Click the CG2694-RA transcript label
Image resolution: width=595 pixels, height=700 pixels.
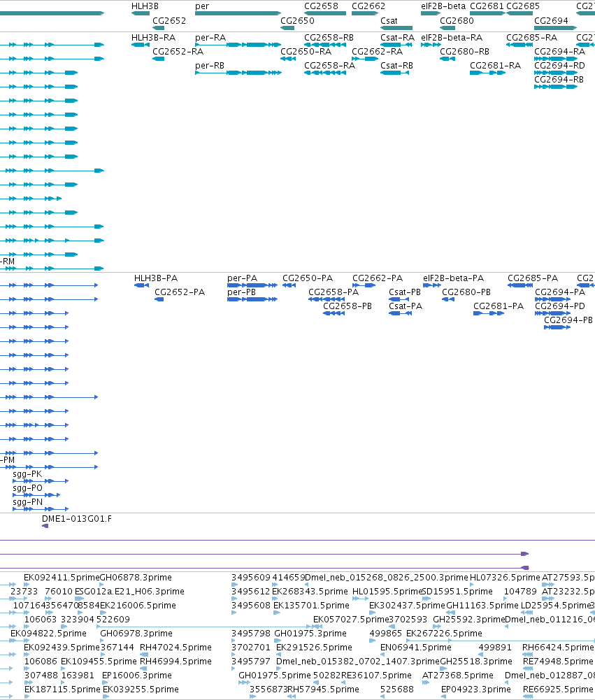tap(560, 51)
